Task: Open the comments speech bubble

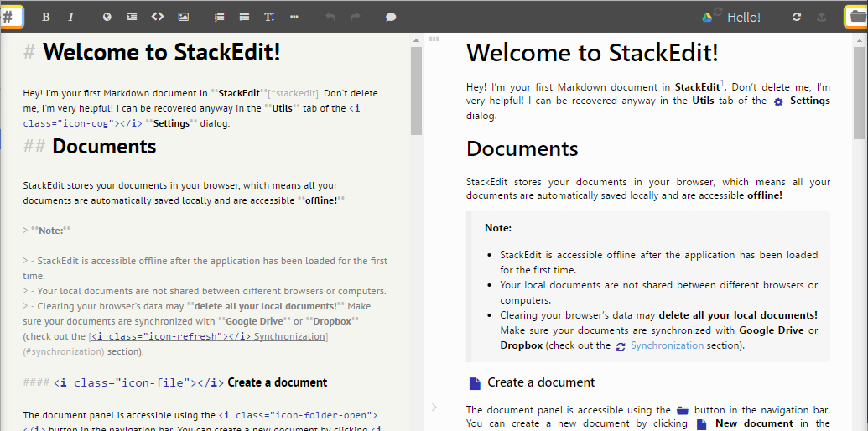Action: click(x=391, y=17)
